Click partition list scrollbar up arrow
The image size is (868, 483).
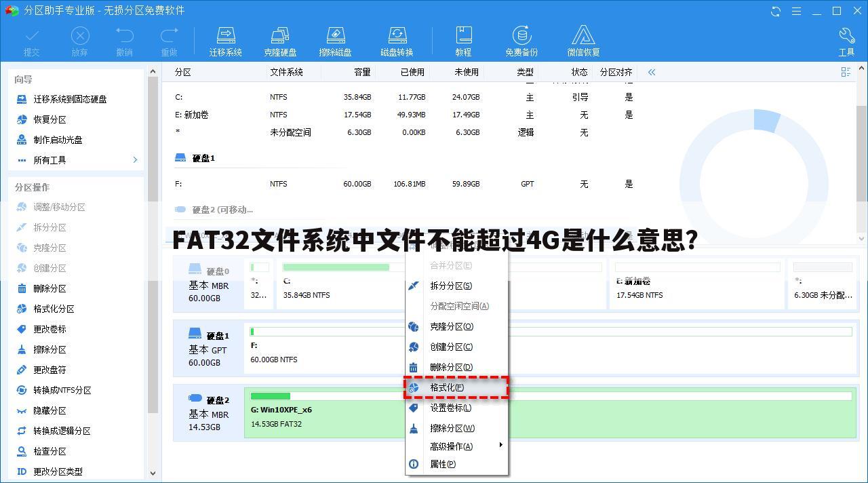(862, 69)
